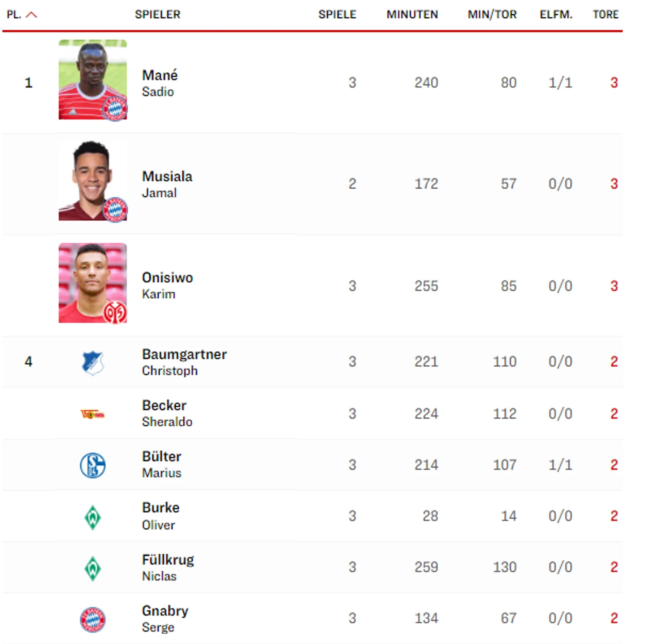648x644 pixels.
Task: Sort by the ELFM. column header
Action: [x=556, y=15]
